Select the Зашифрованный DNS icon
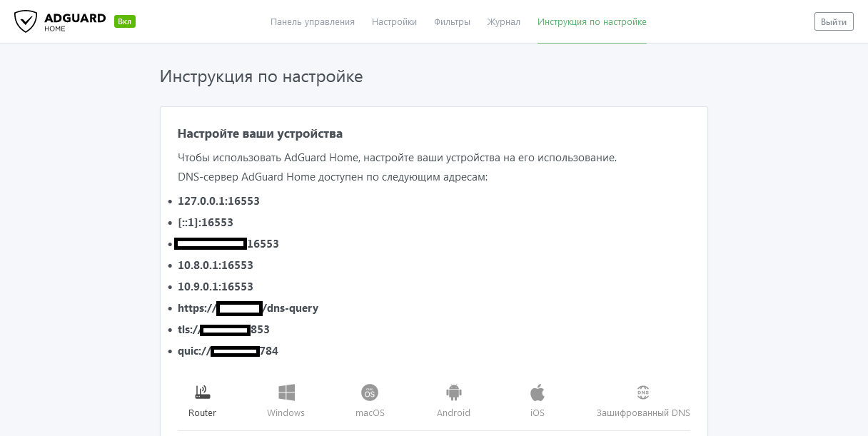868x436 pixels. pos(642,392)
